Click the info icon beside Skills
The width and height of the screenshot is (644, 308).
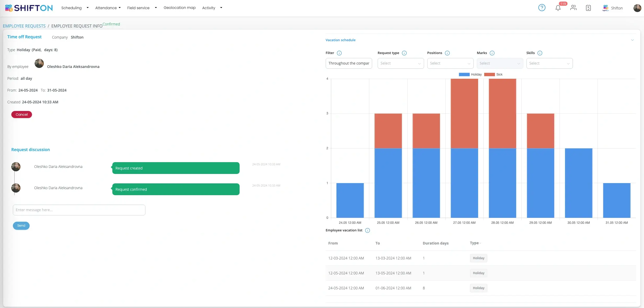(x=540, y=53)
